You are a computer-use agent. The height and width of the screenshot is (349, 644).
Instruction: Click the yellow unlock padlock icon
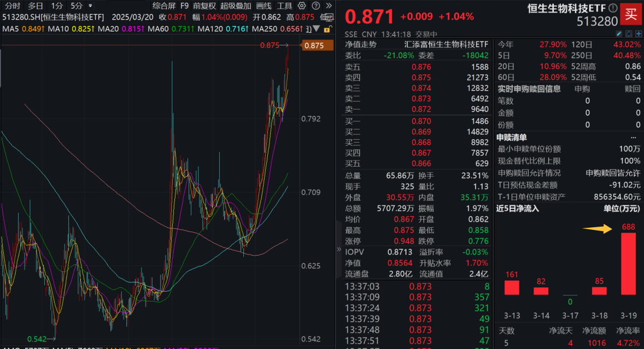coord(327,29)
